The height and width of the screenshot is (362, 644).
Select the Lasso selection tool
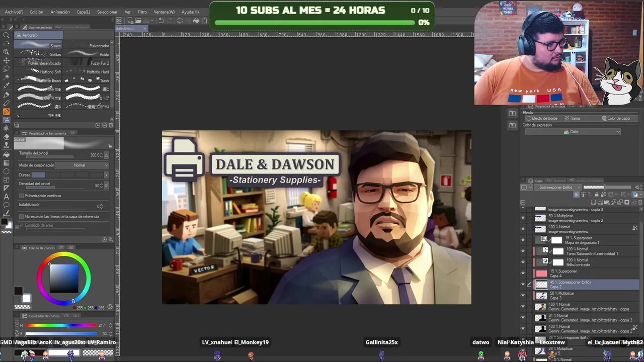point(7,68)
